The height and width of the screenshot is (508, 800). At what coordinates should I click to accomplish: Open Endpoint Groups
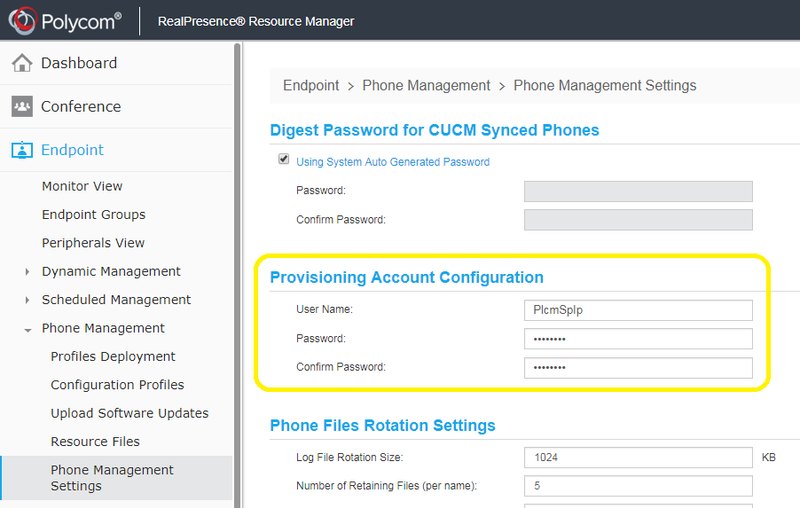93,215
